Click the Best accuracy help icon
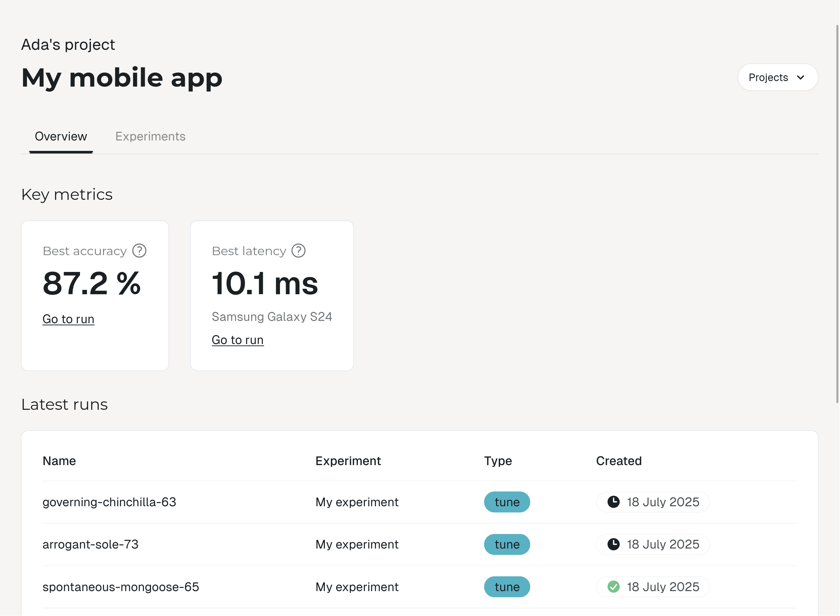This screenshot has width=840, height=616. coord(140,251)
